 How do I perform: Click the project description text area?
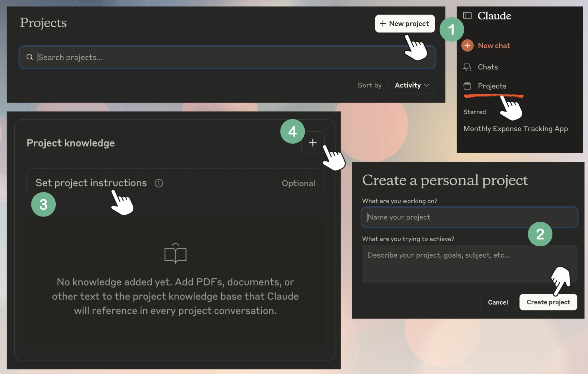469,264
